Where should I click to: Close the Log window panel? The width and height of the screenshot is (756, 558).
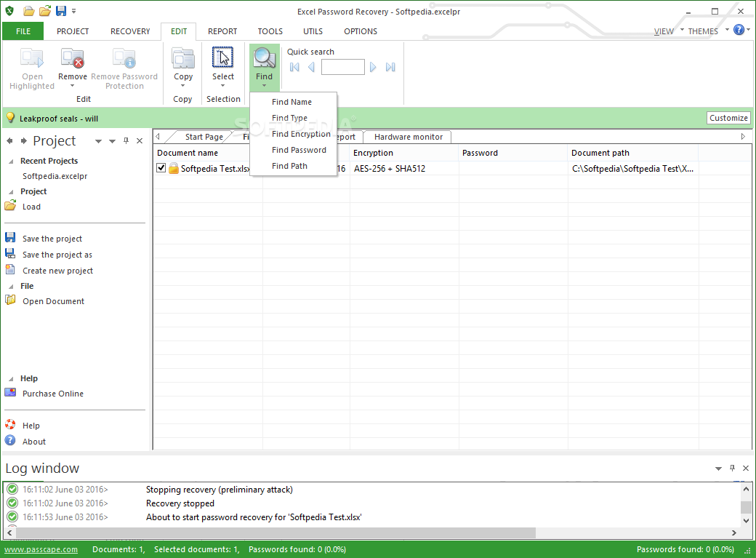(x=746, y=468)
